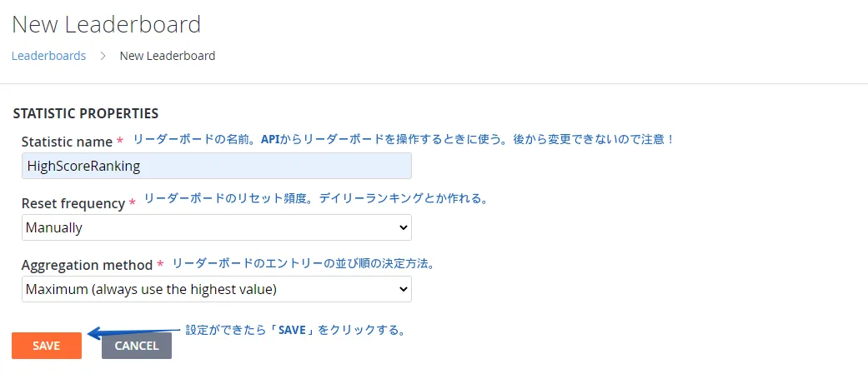This screenshot has width=868, height=374.
Task: Click the STATISTIC PROPERTIES section heading
Action: 86,113
